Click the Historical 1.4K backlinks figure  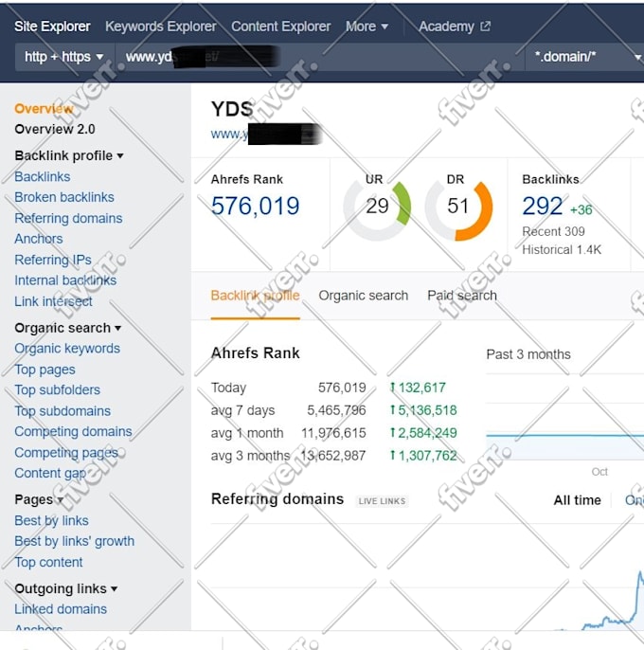click(562, 249)
